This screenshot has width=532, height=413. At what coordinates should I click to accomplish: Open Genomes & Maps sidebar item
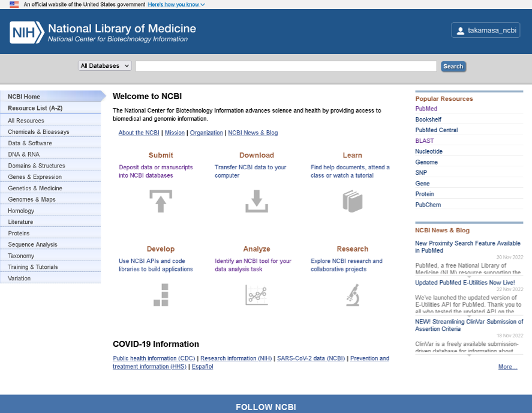pyautogui.click(x=50, y=199)
